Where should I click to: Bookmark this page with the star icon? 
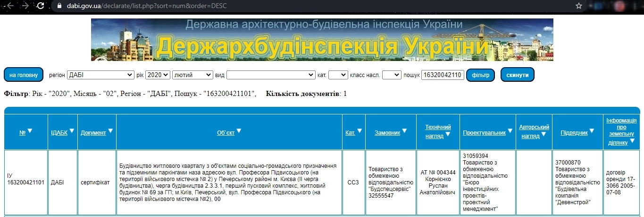coord(579,6)
